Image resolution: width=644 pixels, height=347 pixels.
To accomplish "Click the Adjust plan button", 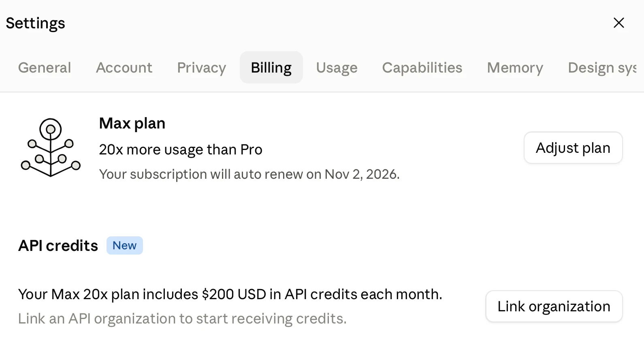I will (573, 148).
